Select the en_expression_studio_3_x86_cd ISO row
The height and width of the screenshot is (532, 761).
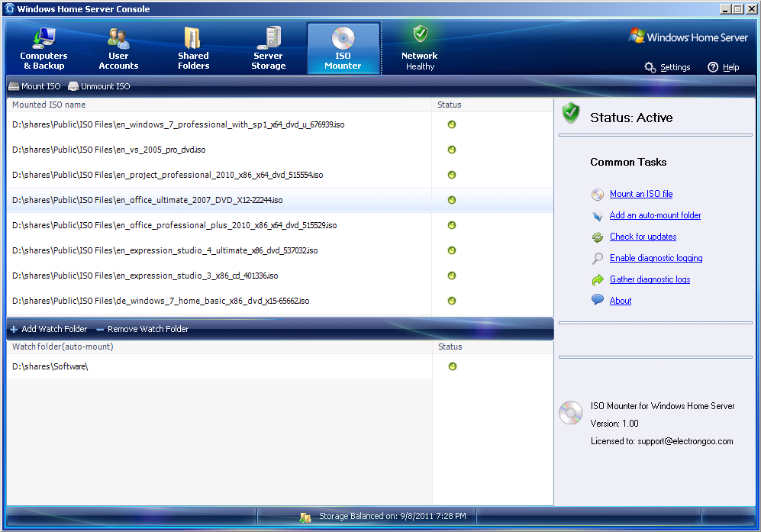click(x=279, y=276)
